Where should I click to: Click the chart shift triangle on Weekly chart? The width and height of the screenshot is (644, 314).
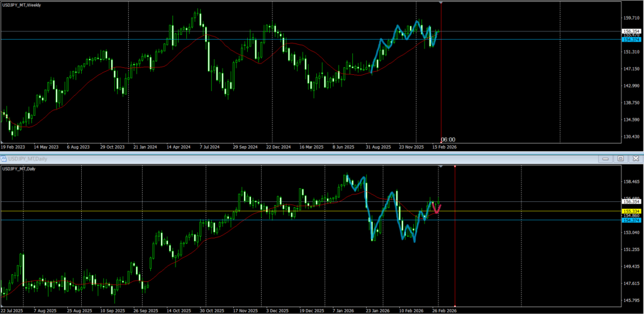(440, 4)
